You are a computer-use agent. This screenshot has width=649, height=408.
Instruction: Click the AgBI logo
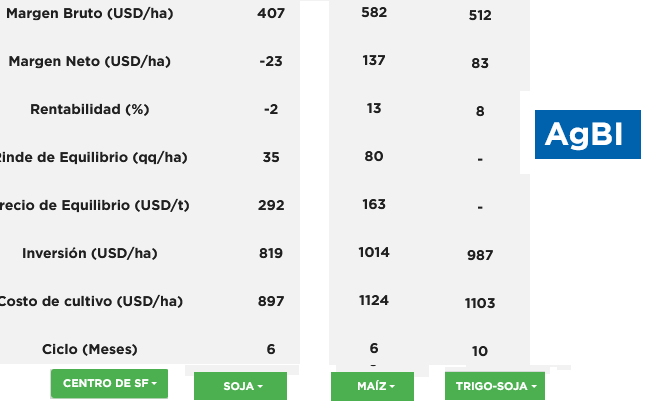click(x=588, y=134)
